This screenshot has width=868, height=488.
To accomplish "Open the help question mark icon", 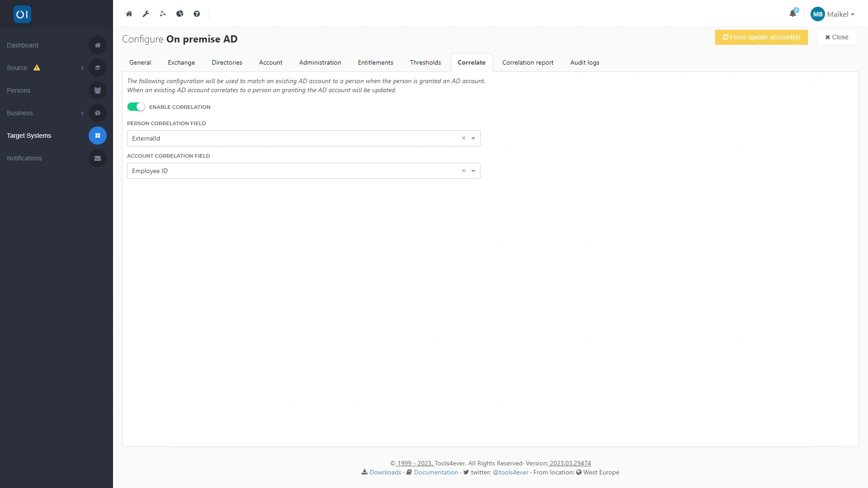I will pyautogui.click(x=197, y=14).
